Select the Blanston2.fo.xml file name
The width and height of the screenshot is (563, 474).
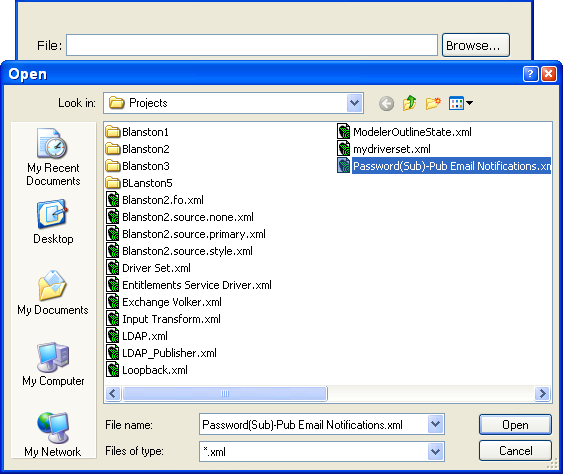pos(163,200)
